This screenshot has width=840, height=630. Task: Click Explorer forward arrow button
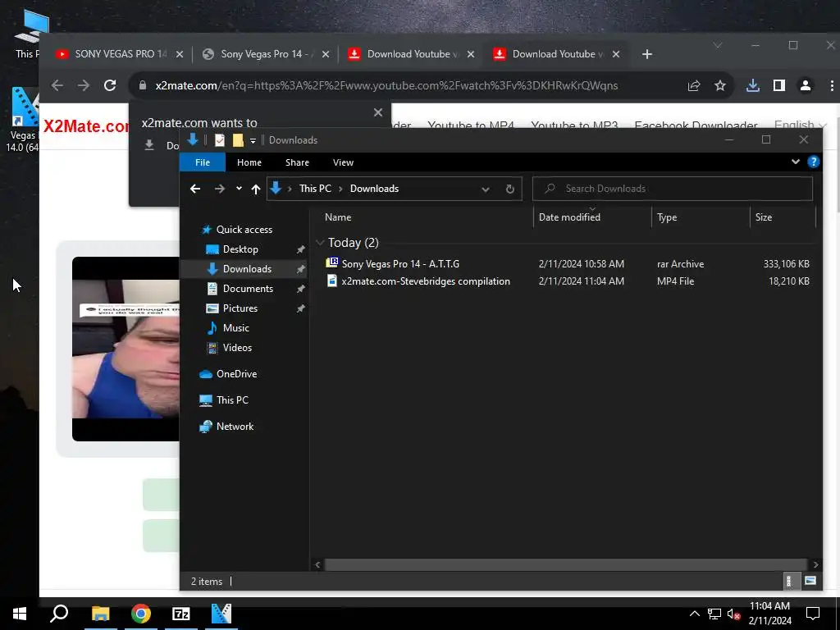[x=220, y=189]
